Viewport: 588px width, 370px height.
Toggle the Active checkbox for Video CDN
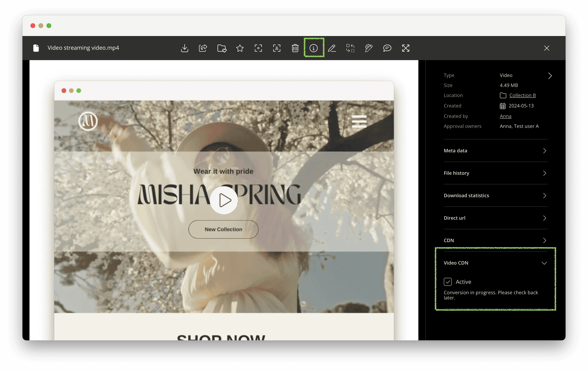click(448, 281)
